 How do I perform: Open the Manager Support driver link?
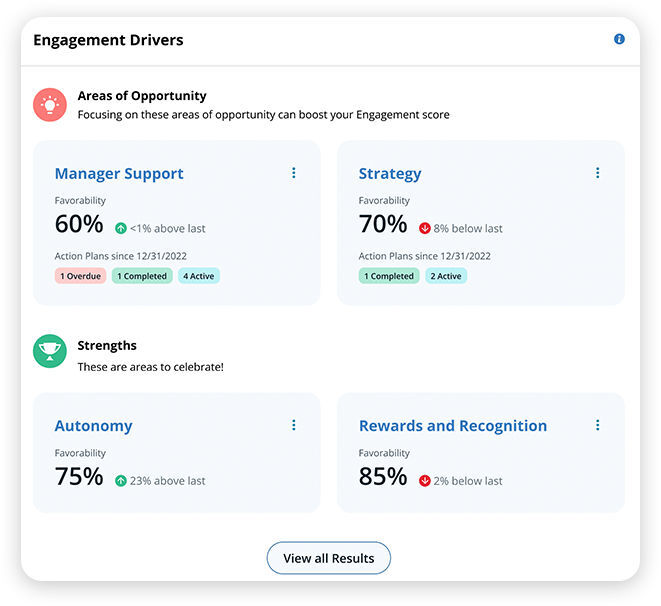click(x=119, y=174)
